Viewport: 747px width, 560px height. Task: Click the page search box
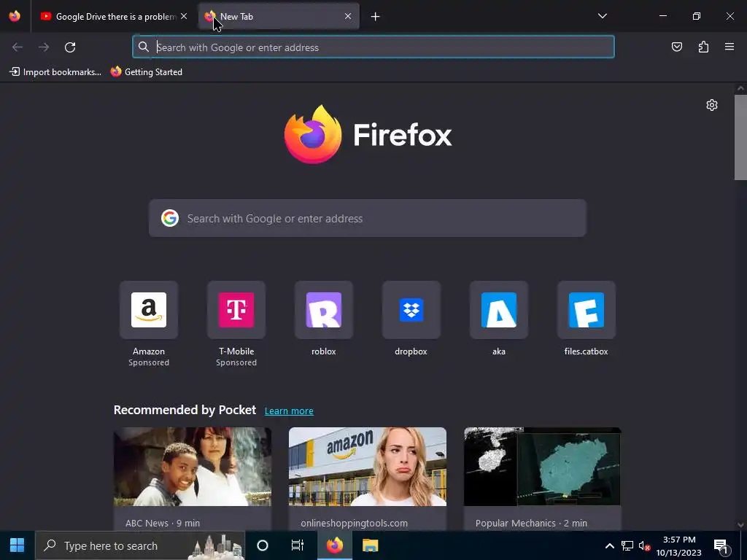(368, 218)
